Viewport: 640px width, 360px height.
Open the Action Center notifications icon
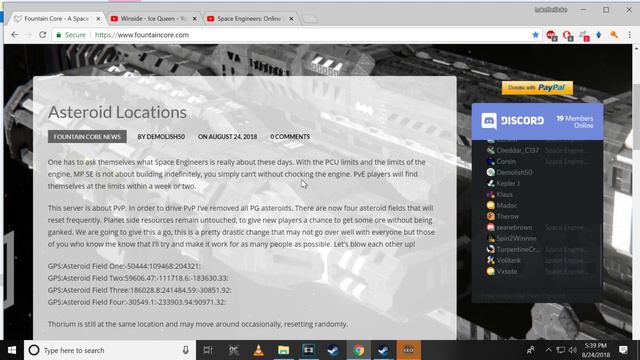623,350
